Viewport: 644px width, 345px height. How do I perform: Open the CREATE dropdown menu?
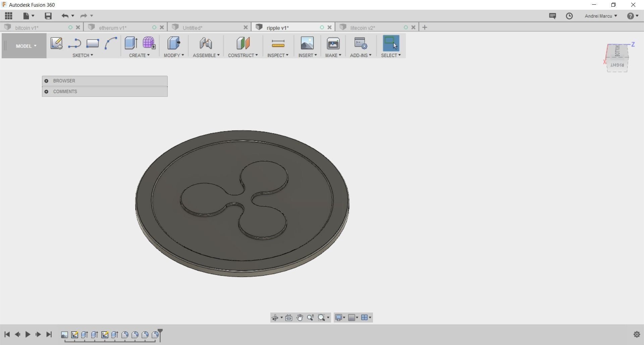point(139,55)
